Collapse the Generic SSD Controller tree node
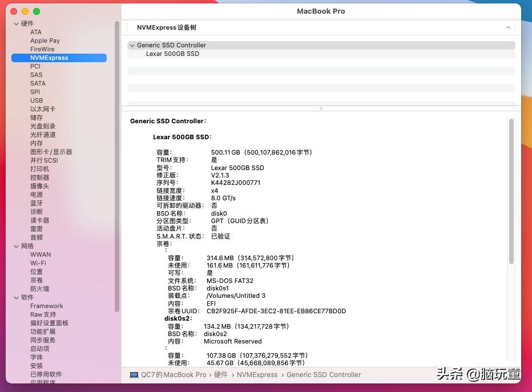 [x=132, y=45]
